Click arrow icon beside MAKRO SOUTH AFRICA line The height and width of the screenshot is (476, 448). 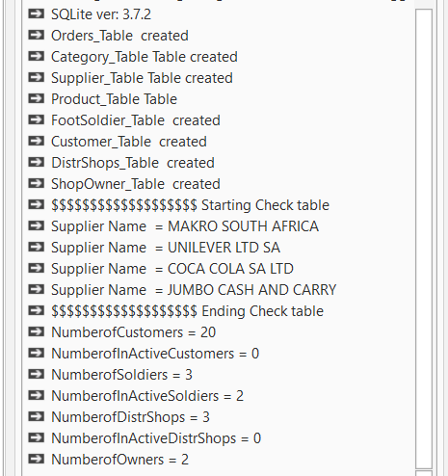[36, 226]
